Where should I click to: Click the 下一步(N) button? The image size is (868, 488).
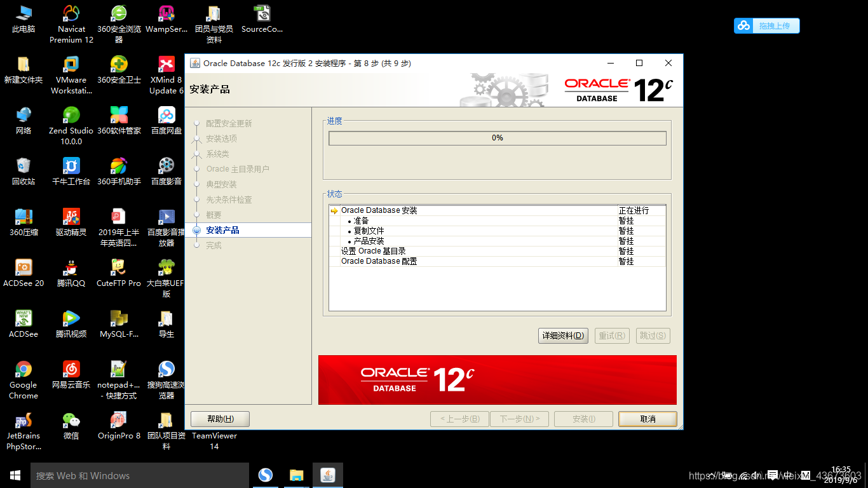pos(519,419)
